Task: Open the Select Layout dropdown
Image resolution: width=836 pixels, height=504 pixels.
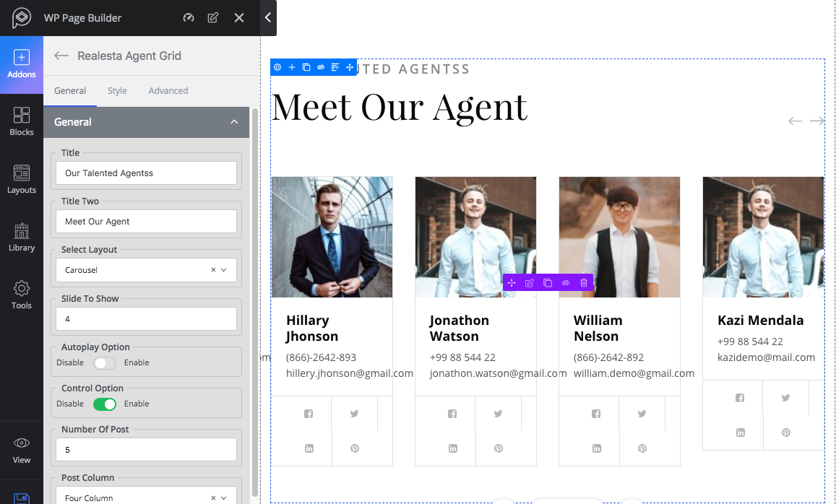Action: 146,269
